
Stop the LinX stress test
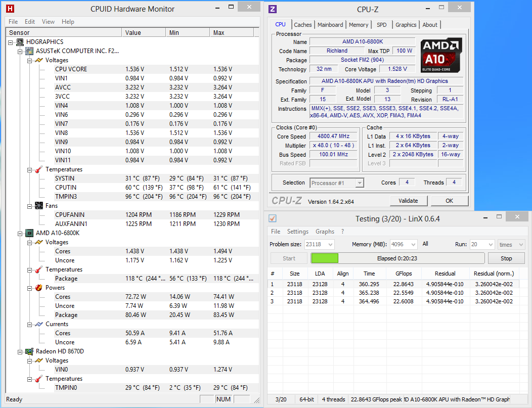click(x=506, y=258)
